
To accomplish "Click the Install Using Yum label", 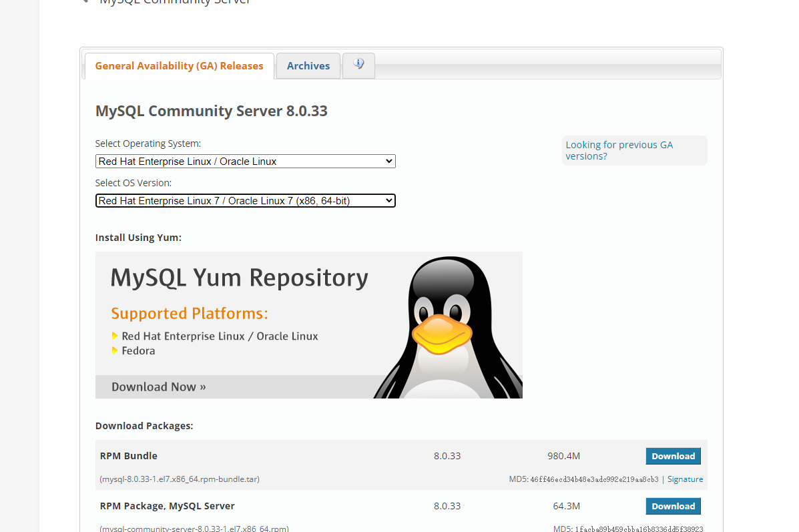I will click(x=138, y=238).
